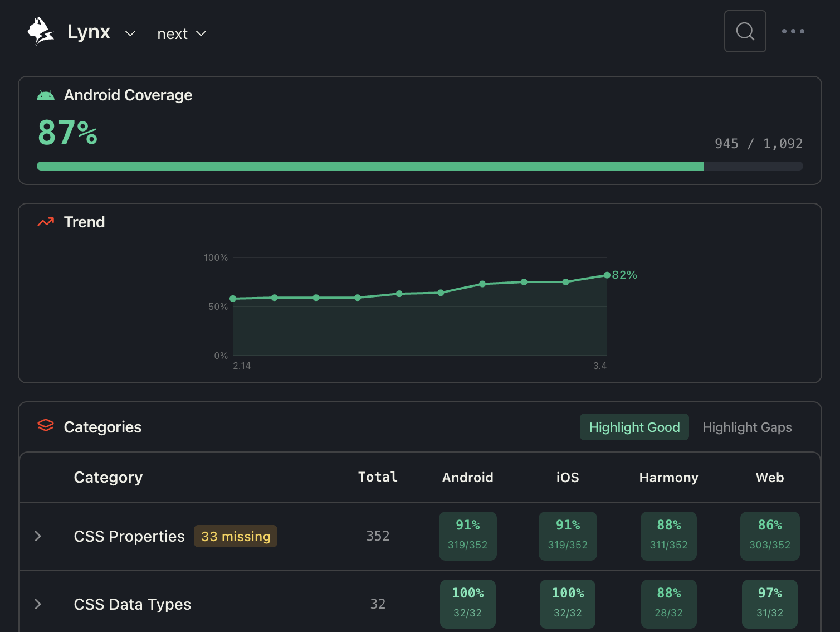Click the Android column header
Viewport: 840px width, 632px height.
467,477
